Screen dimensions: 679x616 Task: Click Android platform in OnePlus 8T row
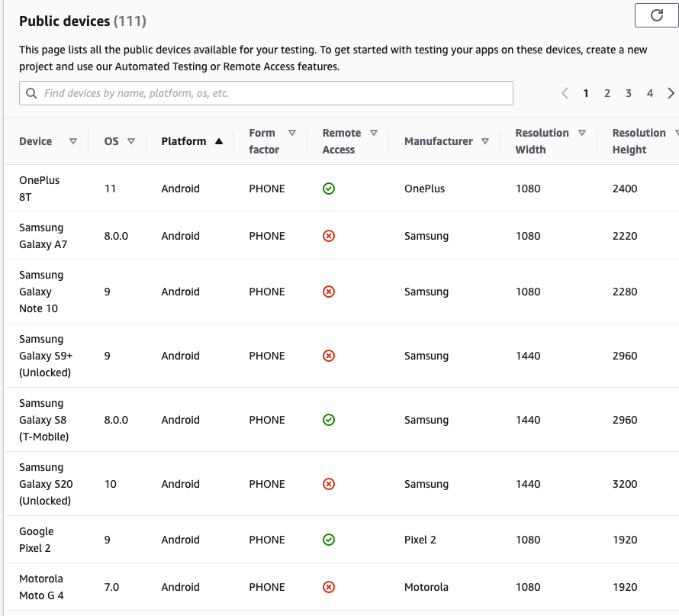[x=180, y=189]
